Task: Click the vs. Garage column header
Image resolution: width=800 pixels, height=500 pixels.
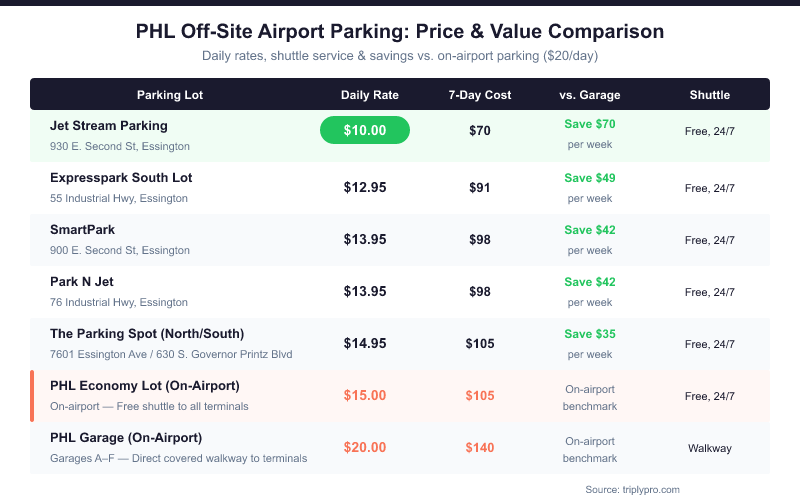Action: tap(590, 95)
